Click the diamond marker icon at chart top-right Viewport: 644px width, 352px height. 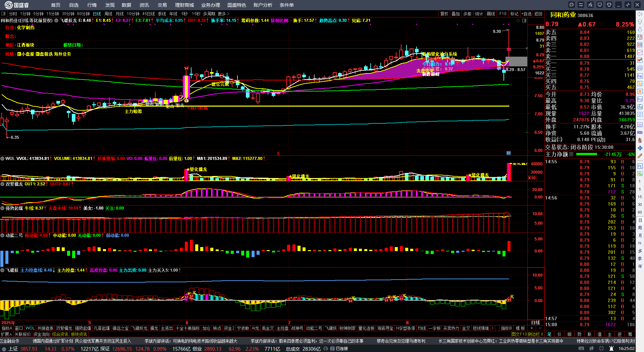point(518,21)
